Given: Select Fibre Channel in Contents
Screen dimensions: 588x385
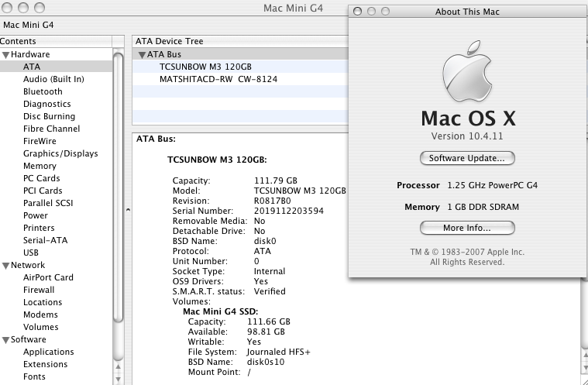Looking at the screenshot, I should (51, 129).
